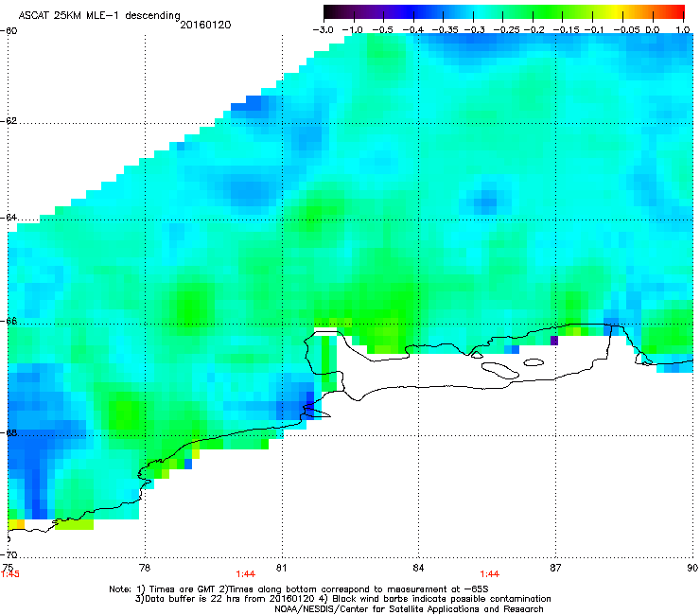
Task: Click the date label "20160120" under the title
Action: (x=205, y=25)
